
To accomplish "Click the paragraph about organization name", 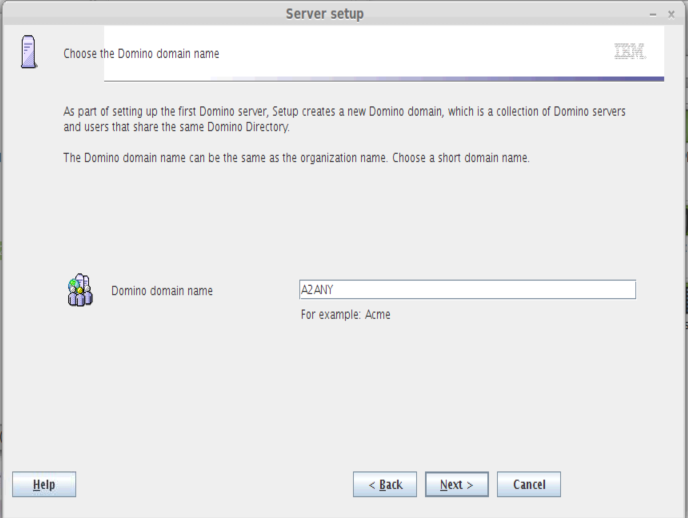I will (x=297, y=158).
